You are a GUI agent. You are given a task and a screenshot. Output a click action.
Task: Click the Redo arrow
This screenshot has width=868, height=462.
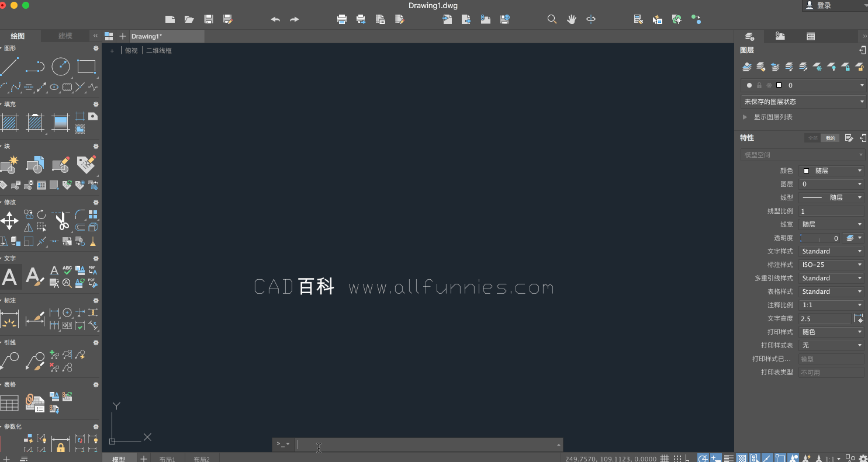(295, 19)
